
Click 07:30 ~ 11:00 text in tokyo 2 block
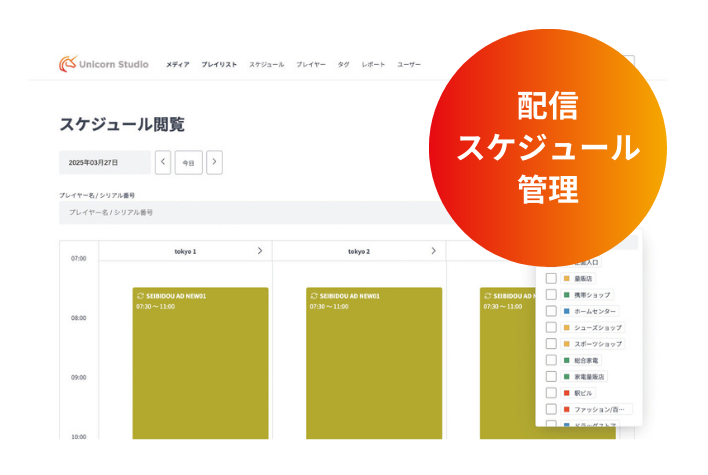pos(329,307)
